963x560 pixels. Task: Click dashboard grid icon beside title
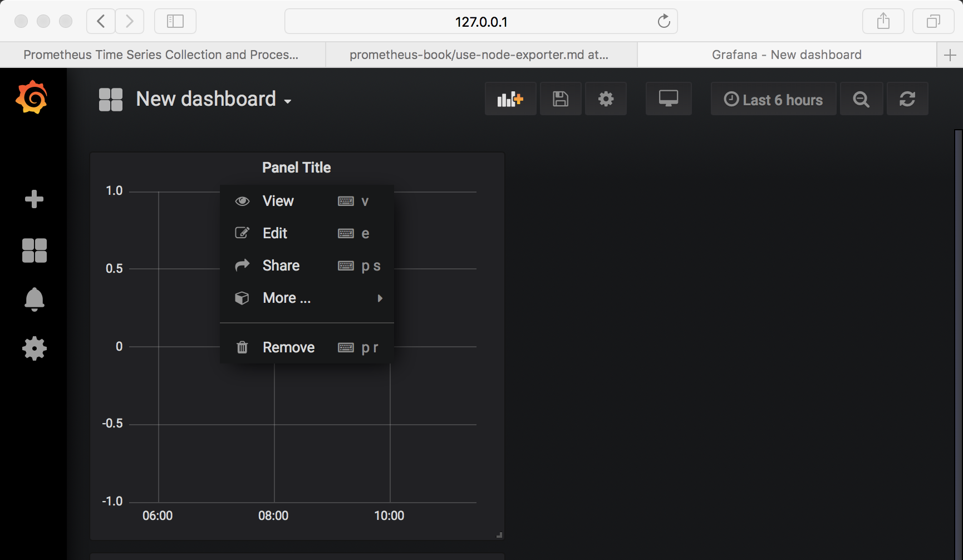coord(111,100)
